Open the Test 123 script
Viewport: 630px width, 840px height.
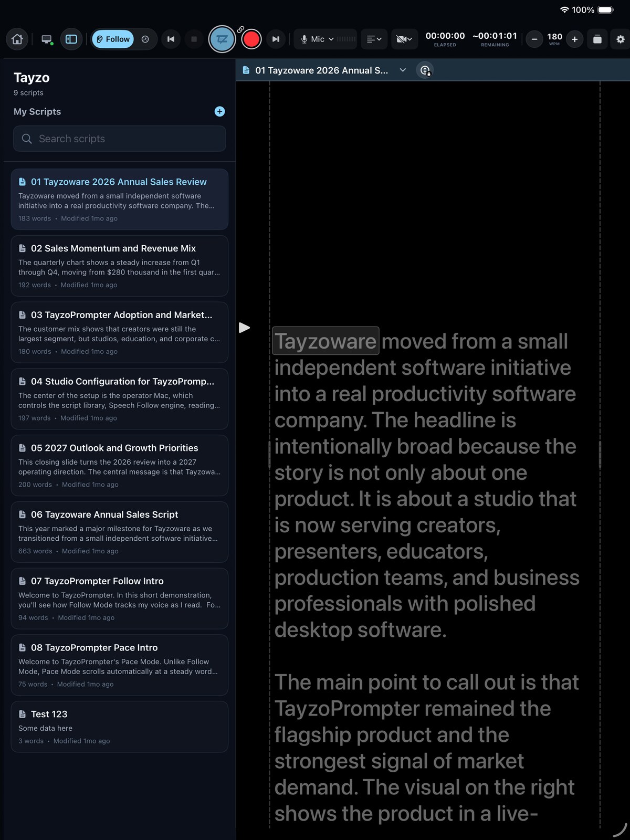[x=120, y=727]
